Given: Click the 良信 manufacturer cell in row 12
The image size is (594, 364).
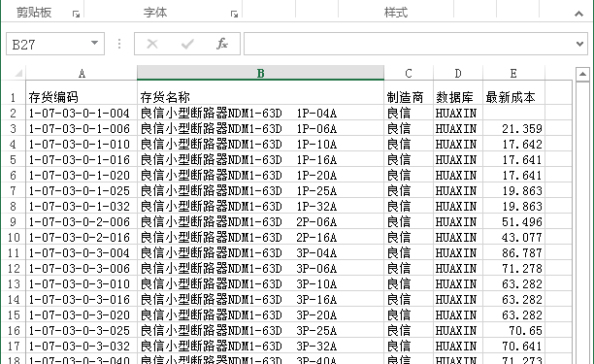Looking at the screenshot, I should coord(409,268).
